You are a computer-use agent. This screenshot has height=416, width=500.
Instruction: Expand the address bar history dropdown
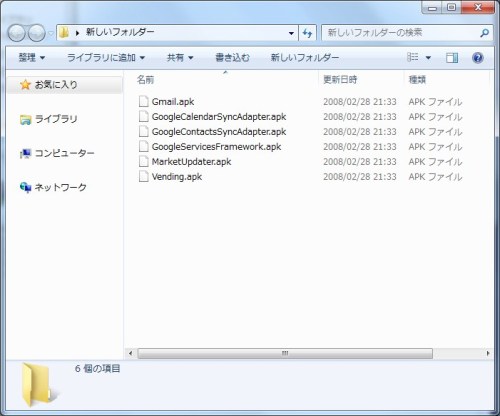click(291, 33)
